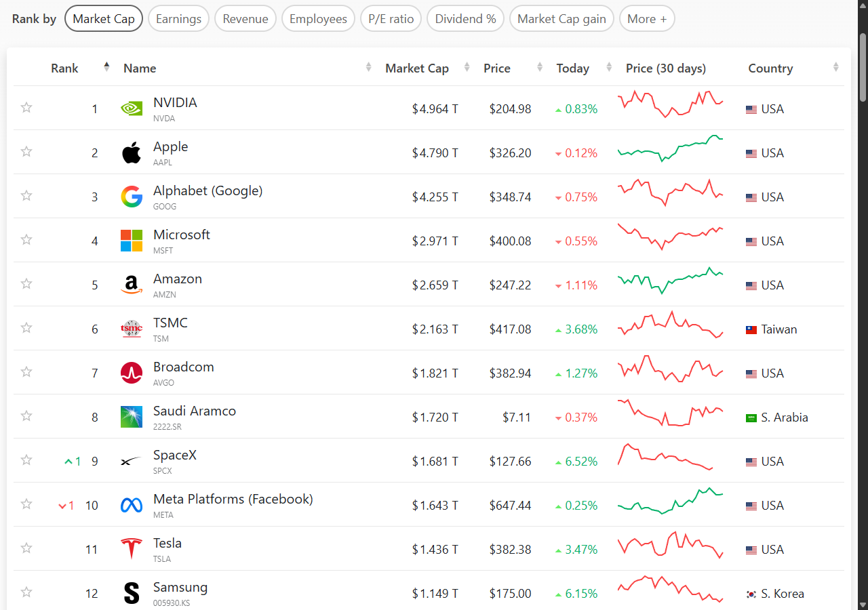Screen dimensions: 868x610
Task: Sort table by Country column arrows
Action: coord(835,67)
